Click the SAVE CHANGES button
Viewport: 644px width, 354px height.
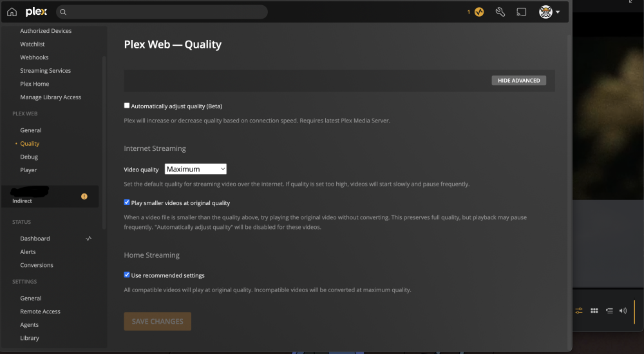pyautogui.click(x=158, y=322)
